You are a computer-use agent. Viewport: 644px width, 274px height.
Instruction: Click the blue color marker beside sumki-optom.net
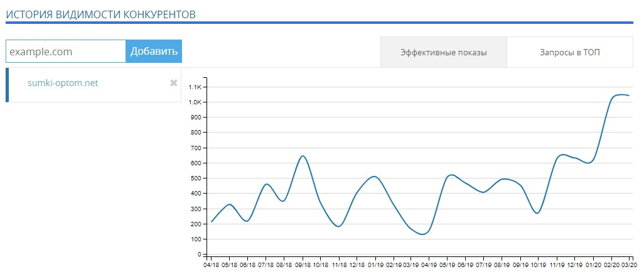pos(8,85)
